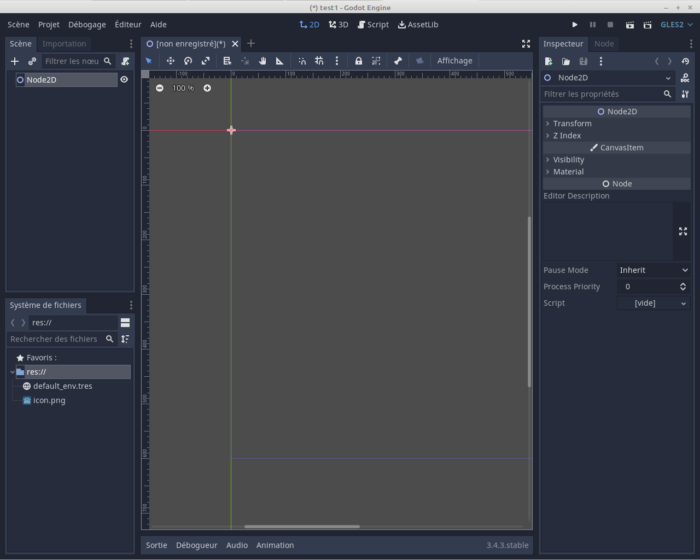The width and height of the screenshot is (700, 560).
Task: Instance a child scene via link icon
Action: coord(32,61)
